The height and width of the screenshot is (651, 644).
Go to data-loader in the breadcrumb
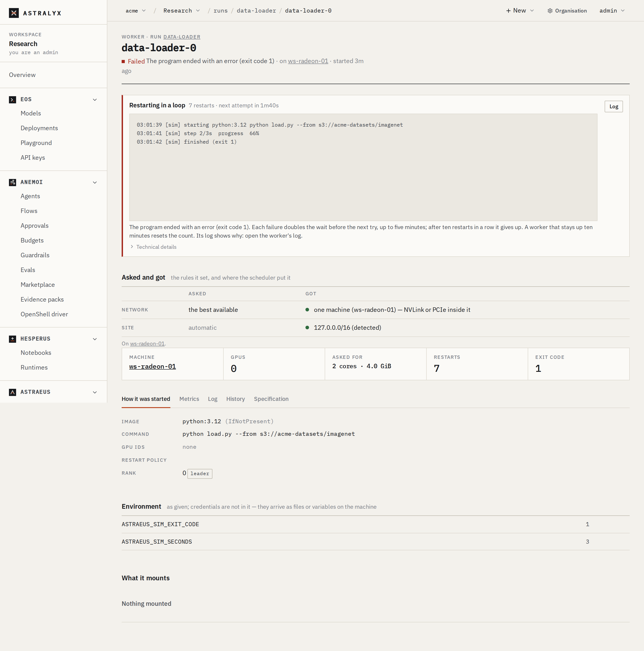pyautogui.click(x=256, y=11)
